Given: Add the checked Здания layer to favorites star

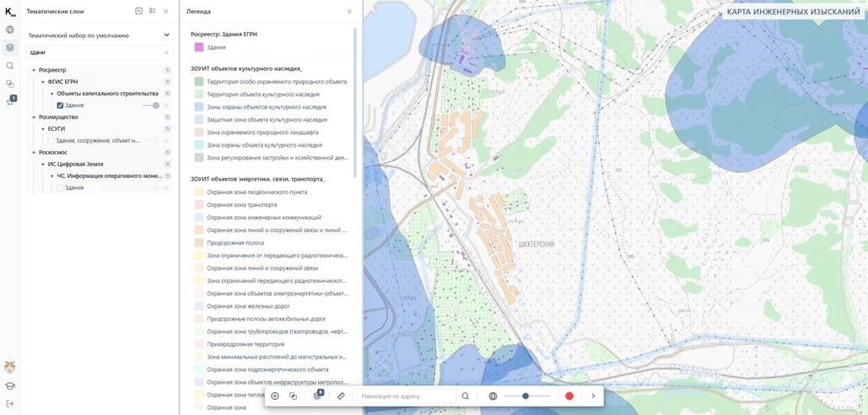Looking at the screenshot, I should pyautogui.click(x=166, y=105).
